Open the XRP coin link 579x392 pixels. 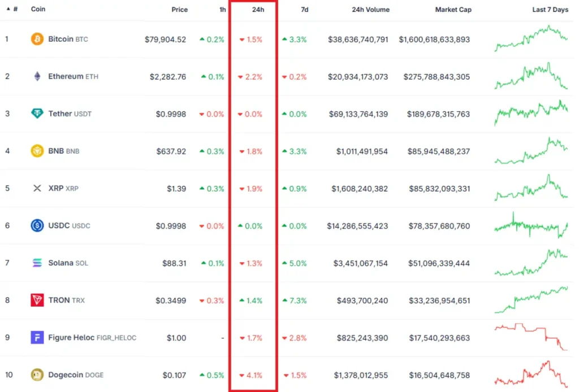pyautogui.click(x=63, y=189)
